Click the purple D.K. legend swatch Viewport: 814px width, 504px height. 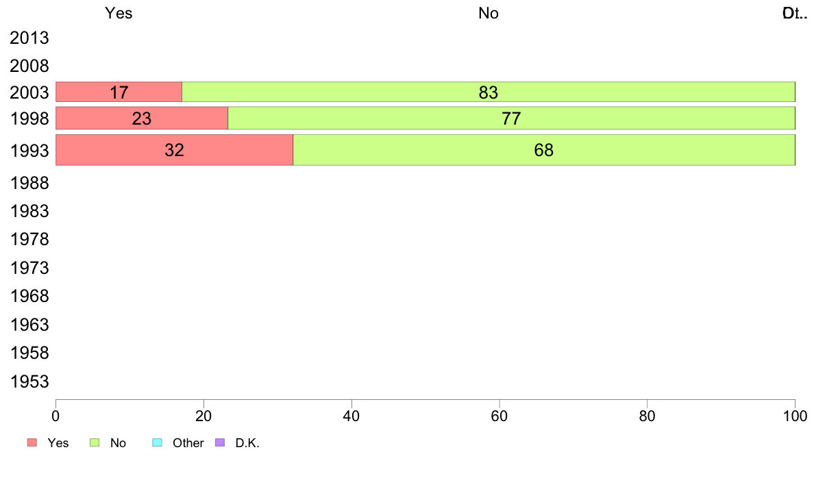(x=220, y=443)
